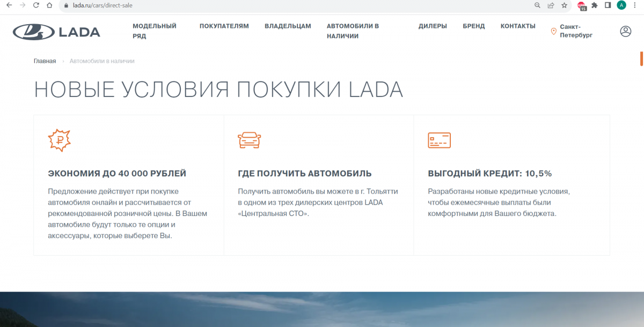The image size is (644, 327).
Task: Click the landscape banner image below cards
Action: (322, 309)
